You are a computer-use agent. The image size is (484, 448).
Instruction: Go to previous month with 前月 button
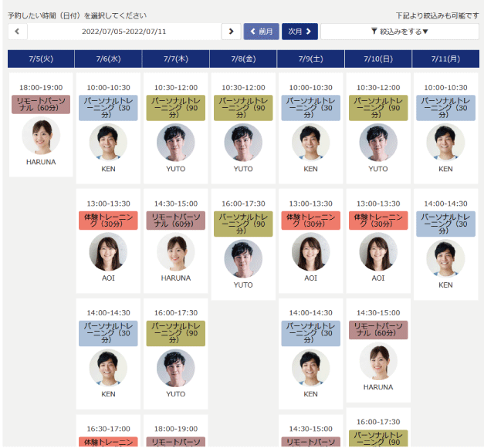point(261,32)
